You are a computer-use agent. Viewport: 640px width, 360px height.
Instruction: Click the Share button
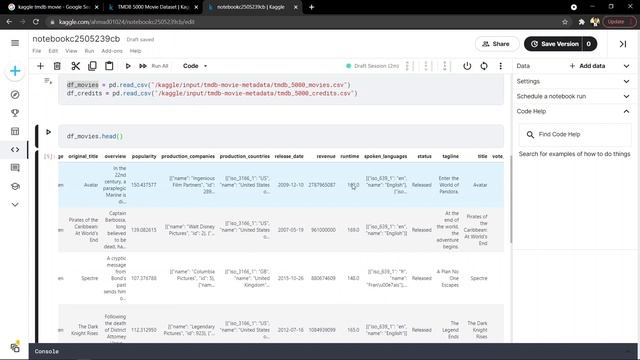pyautogui.click(x=496, y=44)
